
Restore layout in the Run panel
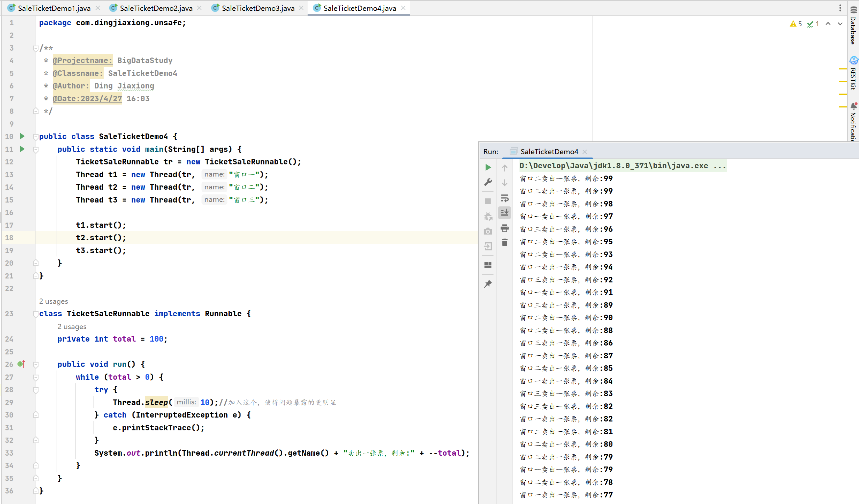(x=488, y=265)
